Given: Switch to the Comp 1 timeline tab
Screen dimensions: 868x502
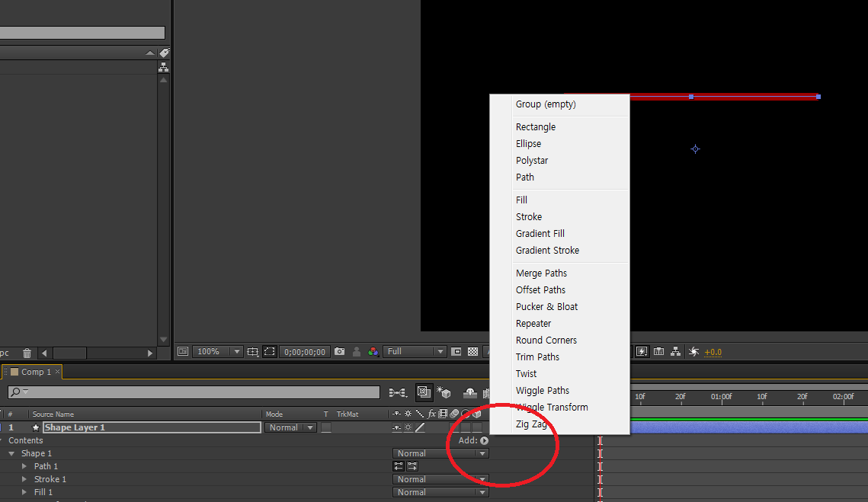Looking at the screenshot, I should [x=34, y=372].
